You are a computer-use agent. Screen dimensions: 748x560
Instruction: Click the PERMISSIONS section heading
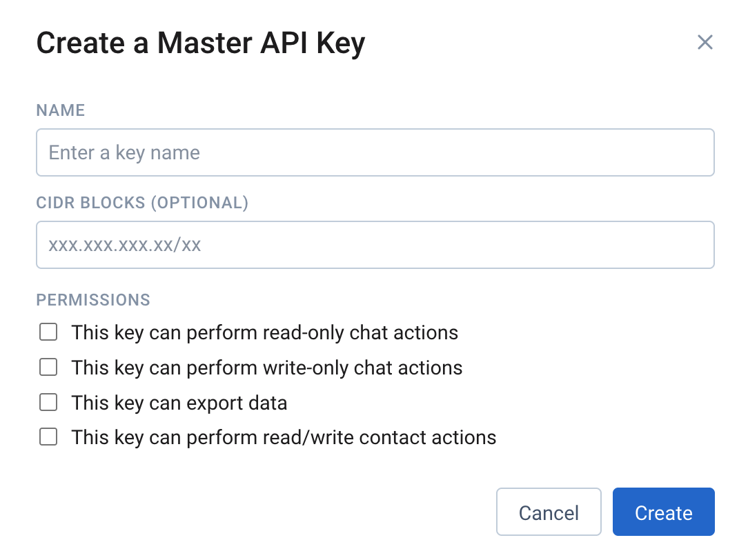tap(93, 300)
